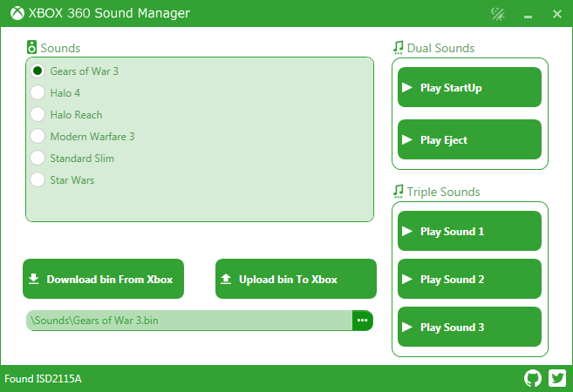Open the Twitter link icon
Image resolution: width=573 pixels, height=392 pixels.
(557, 378)
